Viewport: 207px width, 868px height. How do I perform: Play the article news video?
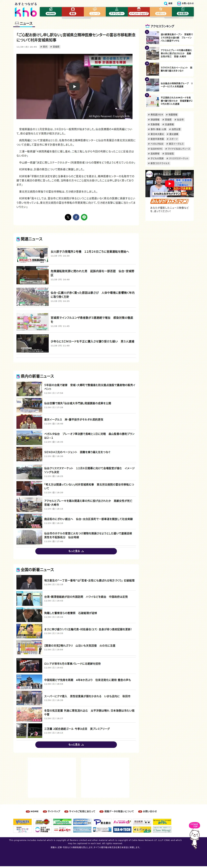click(x=74, y=86)
